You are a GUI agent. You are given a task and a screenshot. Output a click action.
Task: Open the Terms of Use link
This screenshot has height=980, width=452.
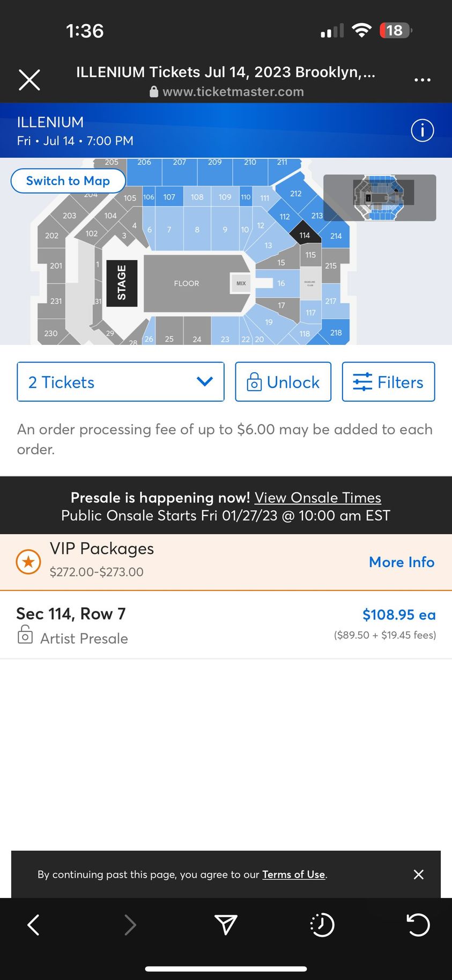pos(293,874)
